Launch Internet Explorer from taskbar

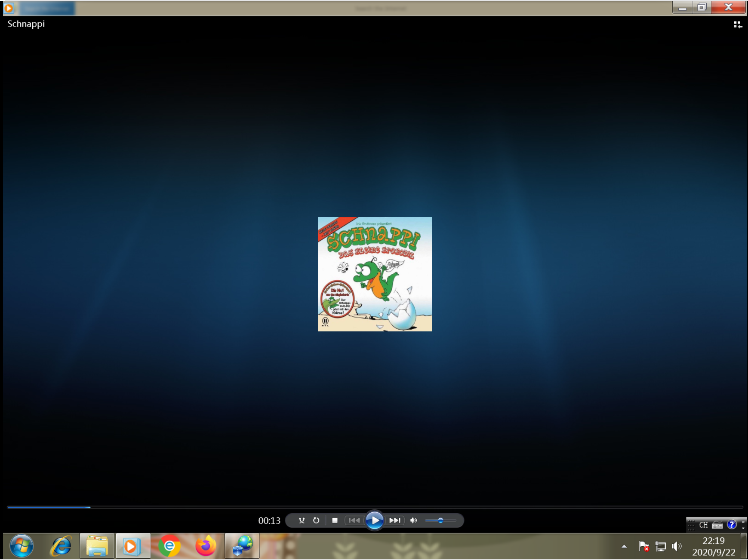(61, 546)
